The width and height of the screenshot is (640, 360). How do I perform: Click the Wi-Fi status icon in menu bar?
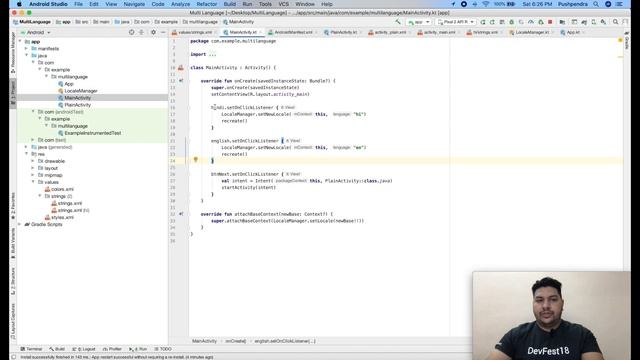[x=486, y=4]
